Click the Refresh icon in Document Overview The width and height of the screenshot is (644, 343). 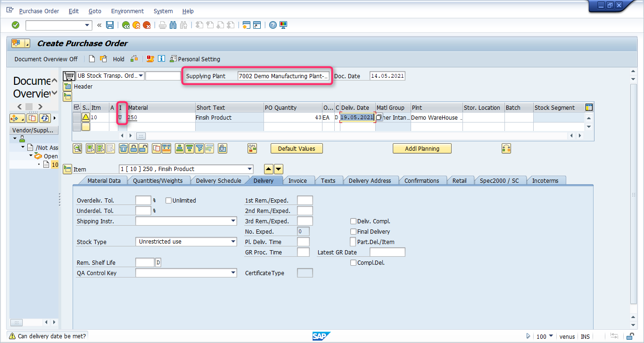(45, 118)
